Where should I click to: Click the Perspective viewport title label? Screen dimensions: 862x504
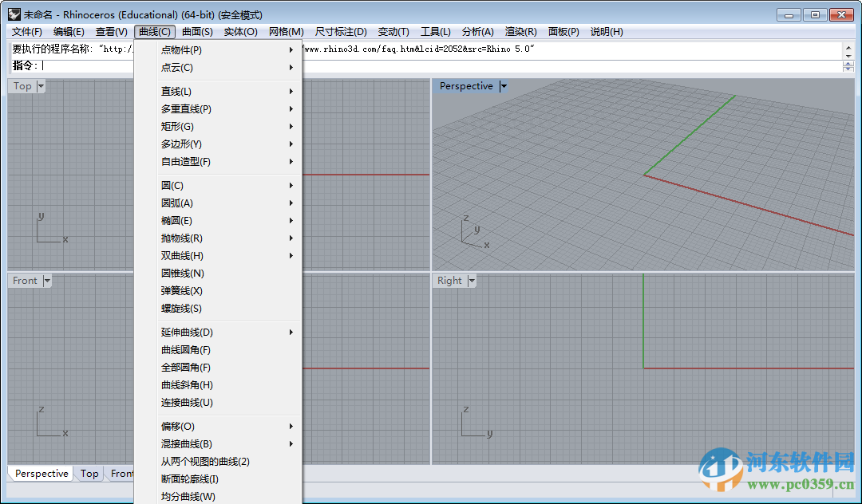[x=466, y=86]
